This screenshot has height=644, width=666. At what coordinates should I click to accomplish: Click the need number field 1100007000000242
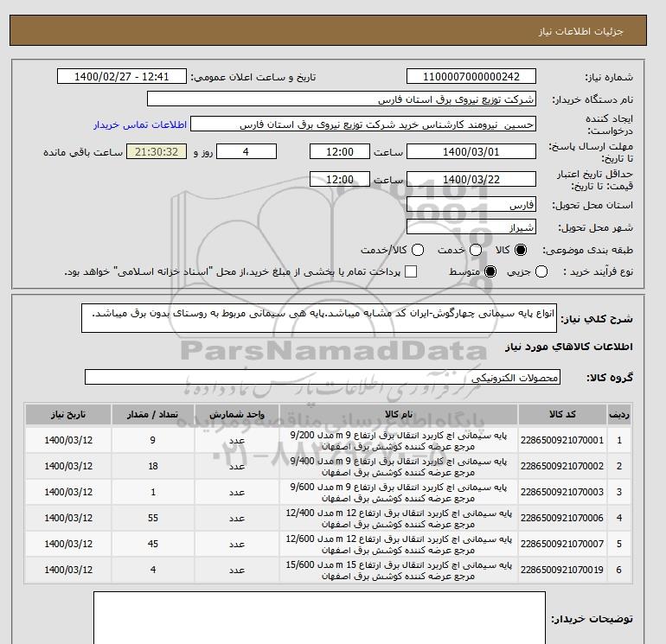pos(471,76)
